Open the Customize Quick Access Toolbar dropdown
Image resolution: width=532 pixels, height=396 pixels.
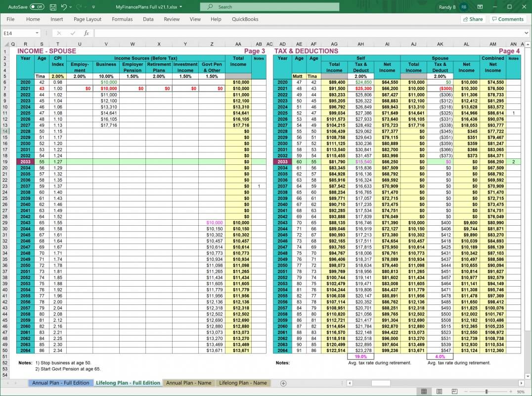pyautogui.click(x=92, y=7)
